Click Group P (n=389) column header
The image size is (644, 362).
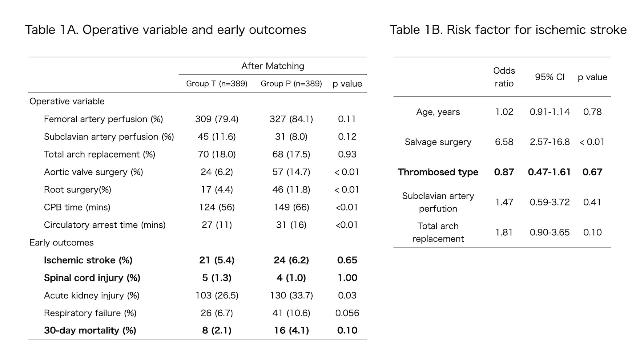291,84
